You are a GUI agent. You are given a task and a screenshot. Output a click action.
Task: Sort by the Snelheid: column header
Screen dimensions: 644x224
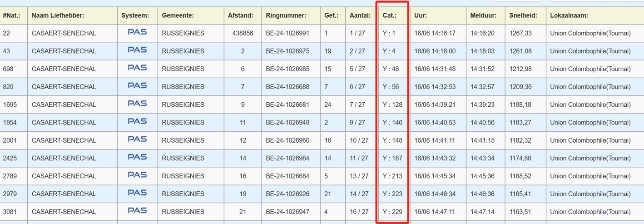[x=523, y=15]
